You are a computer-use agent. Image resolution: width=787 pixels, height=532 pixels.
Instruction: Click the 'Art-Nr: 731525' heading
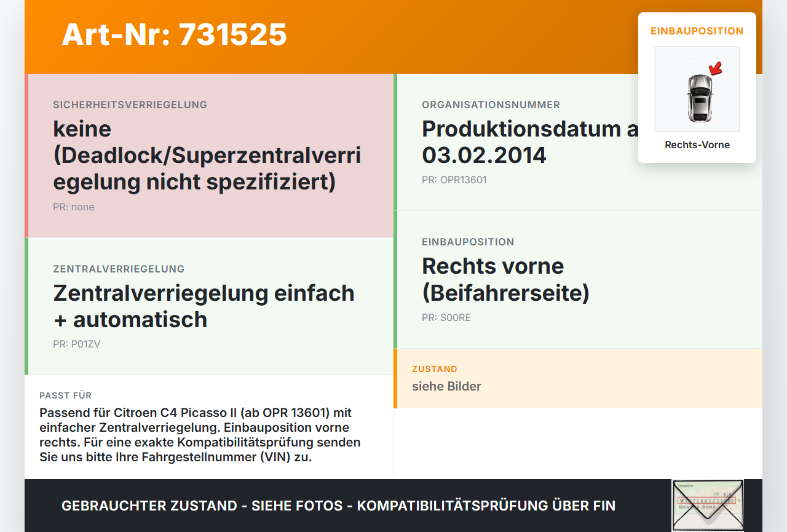point(174,34)
